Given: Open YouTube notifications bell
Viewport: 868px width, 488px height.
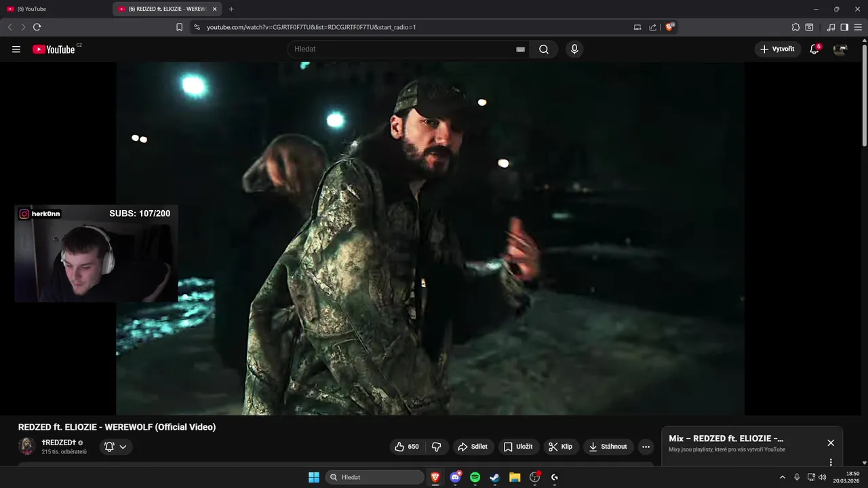Looking at the screenshot, I should (814, 49).
